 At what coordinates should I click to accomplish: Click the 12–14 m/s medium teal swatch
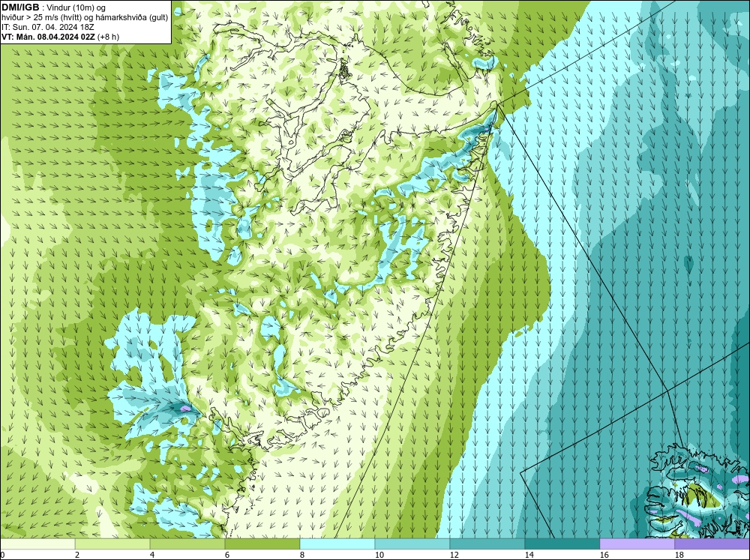(x=487, y=544)
